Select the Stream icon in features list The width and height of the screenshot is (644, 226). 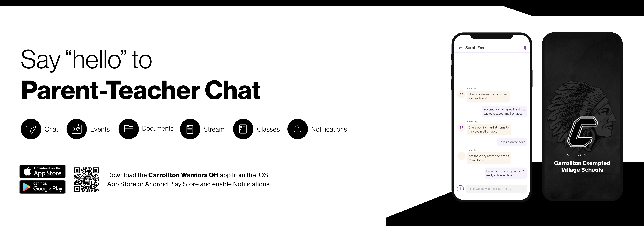[x=190, y=129]
